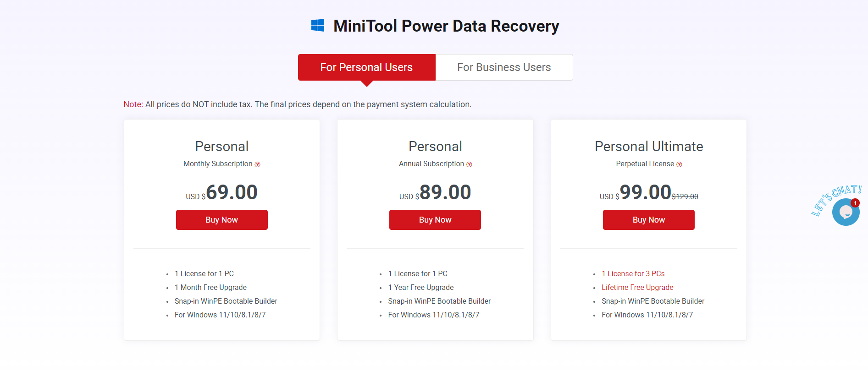868x371 pixels.
Task: Click the Windows logo icon beside the title
Action: point(318,25)
